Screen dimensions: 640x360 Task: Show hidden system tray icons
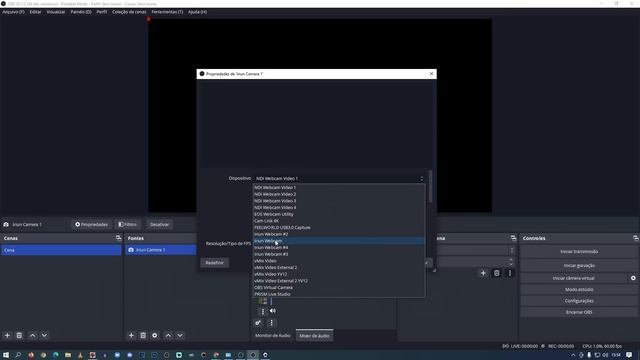573,355
